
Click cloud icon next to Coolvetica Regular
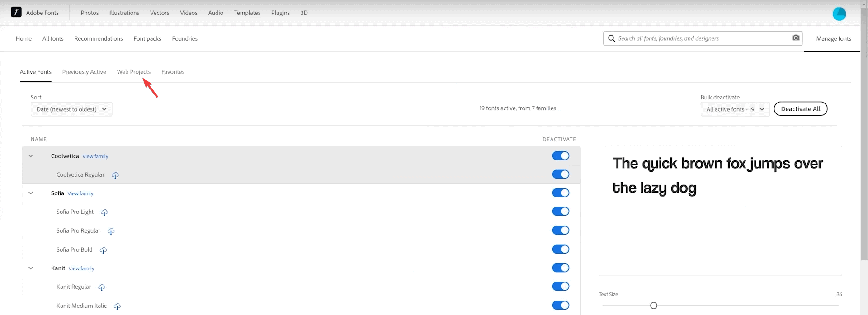coord(115,175)
